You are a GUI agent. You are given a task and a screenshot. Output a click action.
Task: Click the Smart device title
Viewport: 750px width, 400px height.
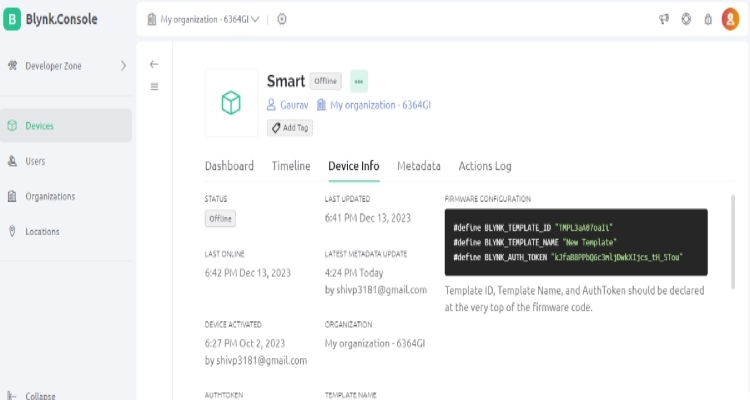click(286, 81)
